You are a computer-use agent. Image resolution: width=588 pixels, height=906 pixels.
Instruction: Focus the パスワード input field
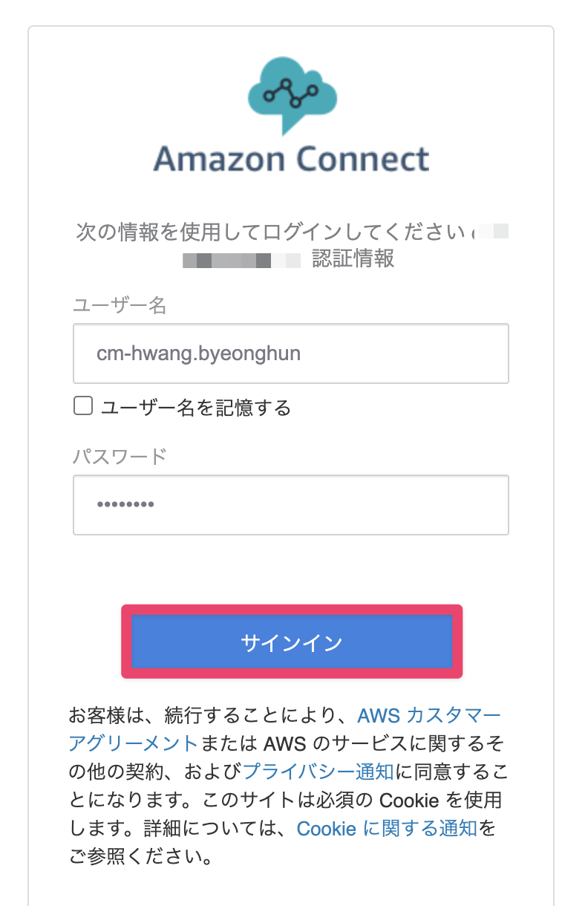[291, 505]
